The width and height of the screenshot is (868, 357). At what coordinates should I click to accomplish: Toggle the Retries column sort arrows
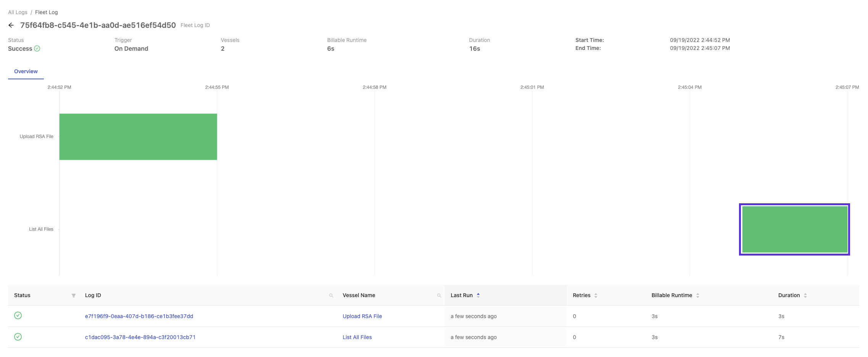coord(596,296)
